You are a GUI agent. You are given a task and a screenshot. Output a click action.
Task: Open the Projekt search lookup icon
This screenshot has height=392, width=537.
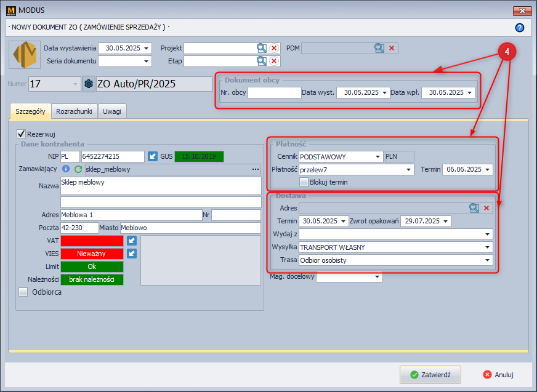pos(262,48)
